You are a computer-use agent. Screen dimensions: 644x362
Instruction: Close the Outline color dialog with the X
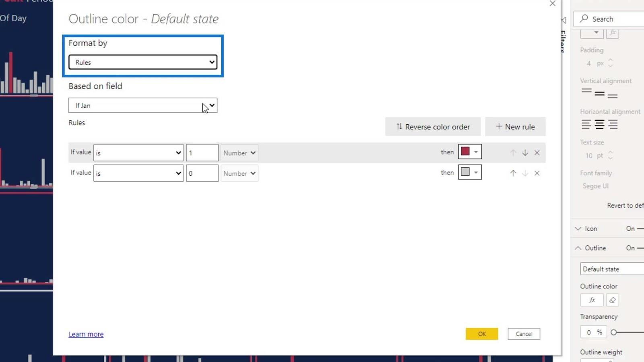(x=552, y=4)
